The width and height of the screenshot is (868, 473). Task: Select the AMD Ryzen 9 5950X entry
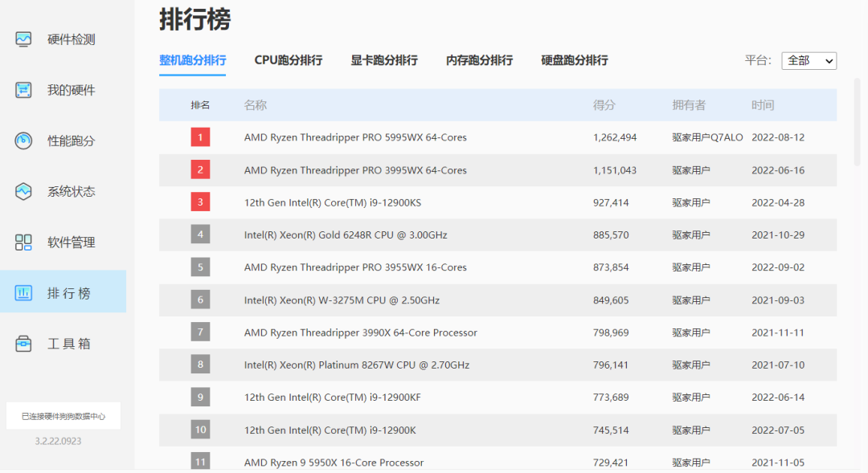click(334, 463)
